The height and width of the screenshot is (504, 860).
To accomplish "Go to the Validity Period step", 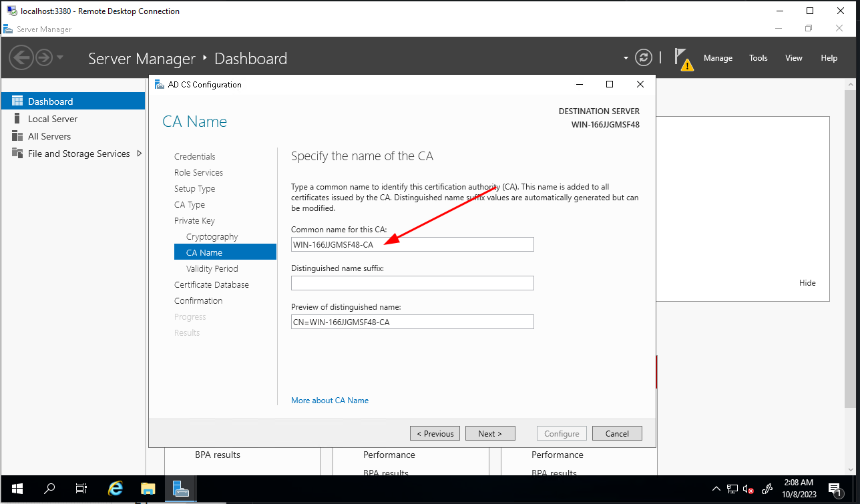I will coord(212,268).
